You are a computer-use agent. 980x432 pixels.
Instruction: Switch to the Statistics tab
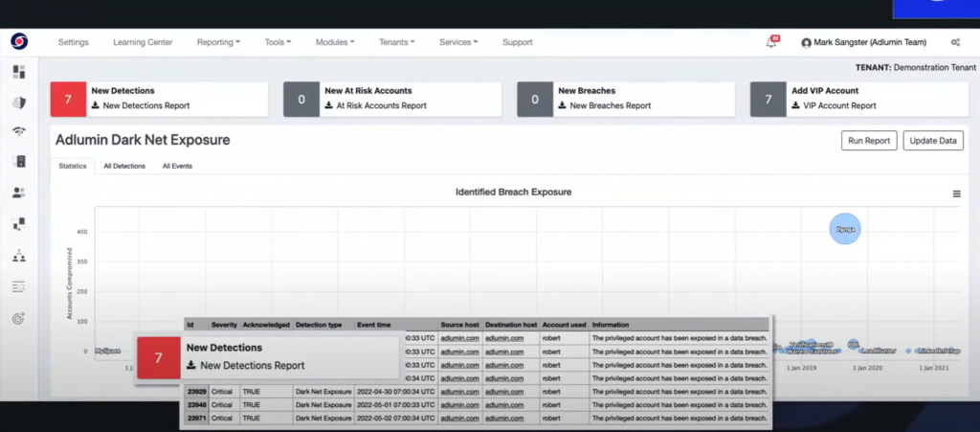point(73,167)
